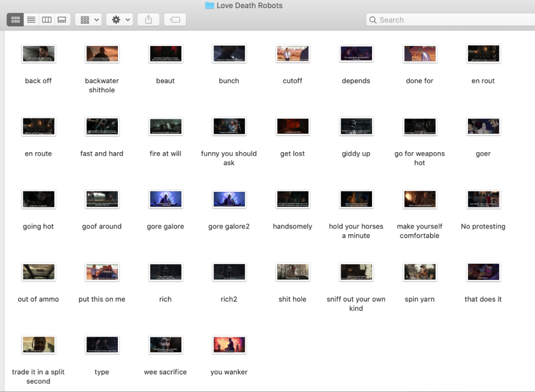Screen dimensions: 535x392
Task: Click the Edit Tags button
Action: coord(175,20)
